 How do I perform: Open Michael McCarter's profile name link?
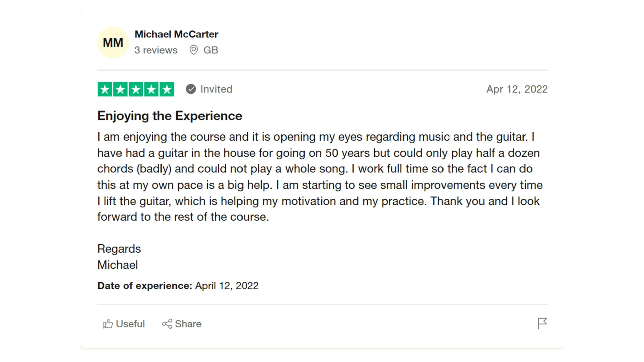[176, 34]
